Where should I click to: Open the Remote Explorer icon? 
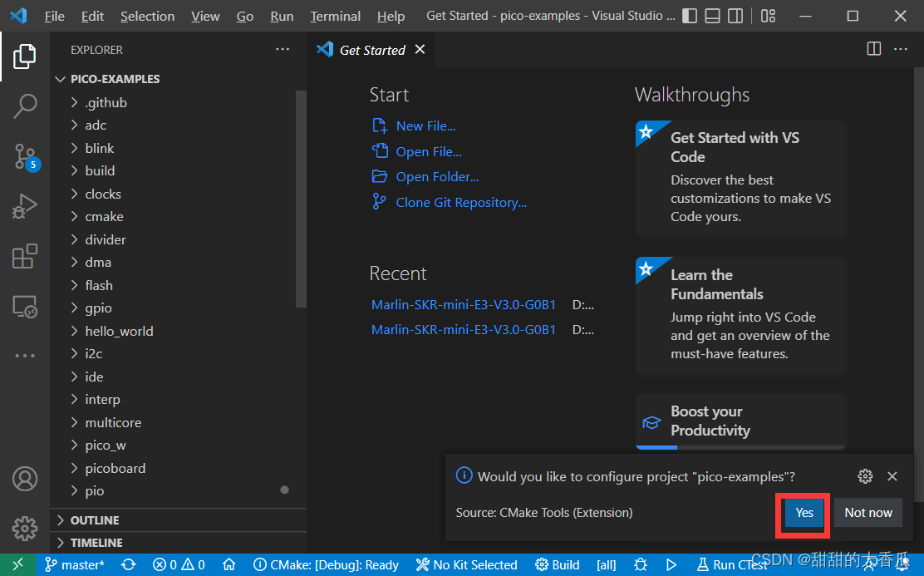click(25, 308)
